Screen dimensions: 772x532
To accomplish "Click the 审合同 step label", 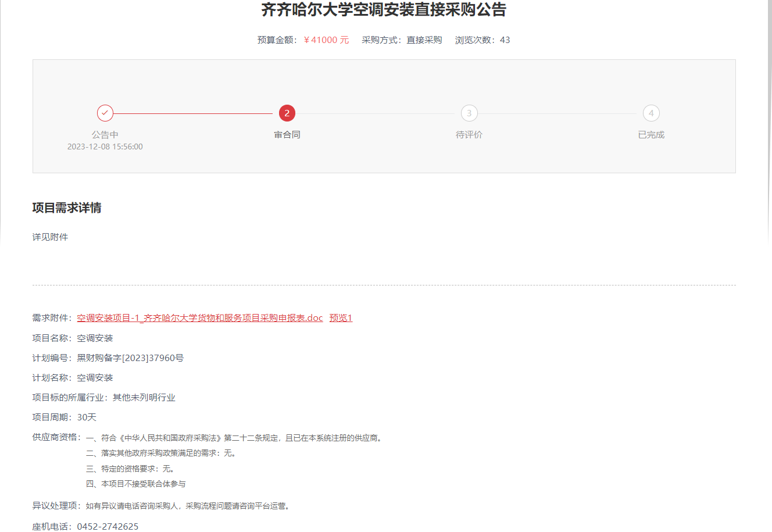I will (287, 135).
